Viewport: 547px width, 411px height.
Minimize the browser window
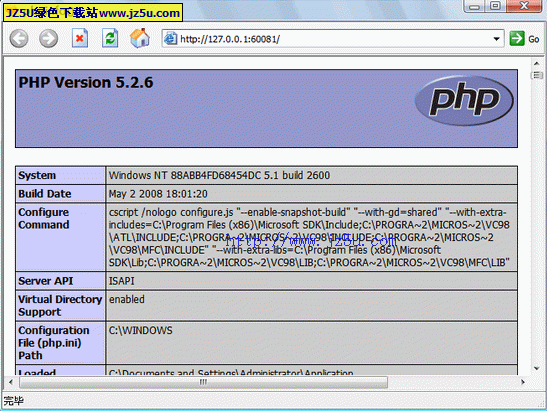tap(474, 6)
